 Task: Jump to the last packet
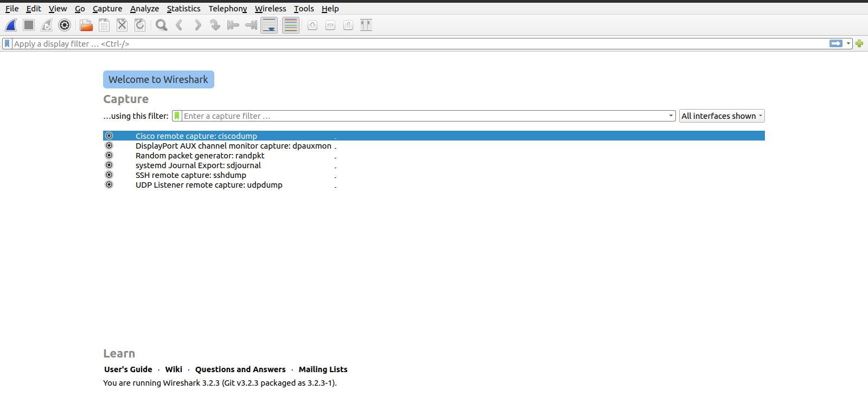(x=251, y=25)
